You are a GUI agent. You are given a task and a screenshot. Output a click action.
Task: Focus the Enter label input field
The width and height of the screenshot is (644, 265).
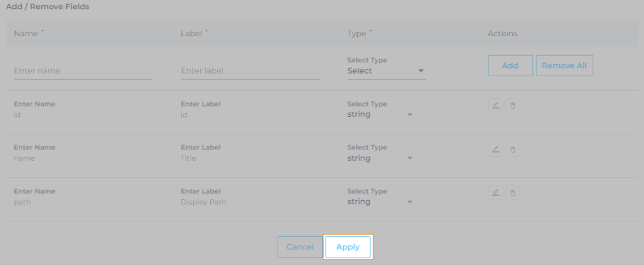click(250, 71)
